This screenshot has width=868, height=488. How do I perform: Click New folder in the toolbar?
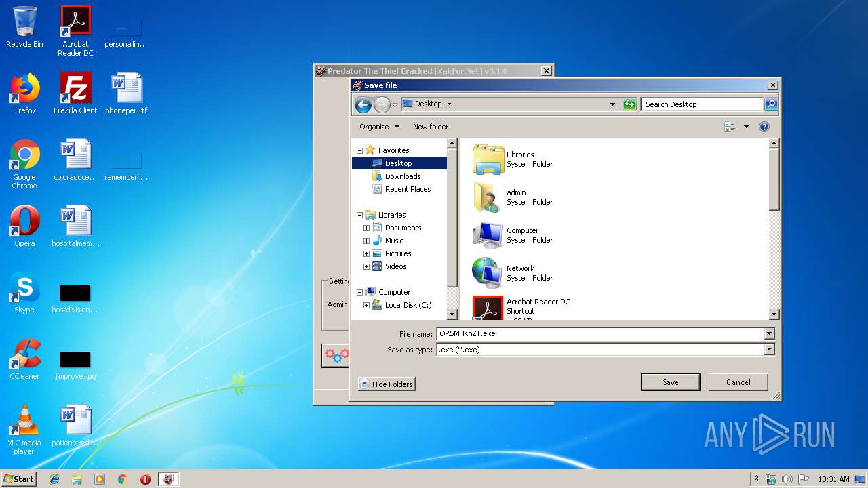(x=431, y=127)
